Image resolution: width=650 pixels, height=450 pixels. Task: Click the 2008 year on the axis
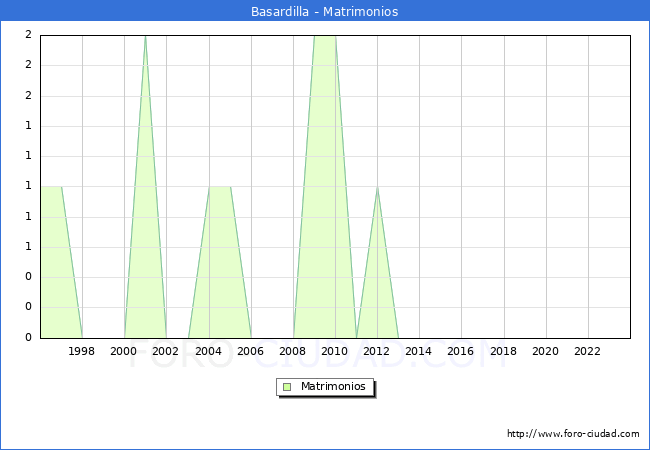click(293, 351)
